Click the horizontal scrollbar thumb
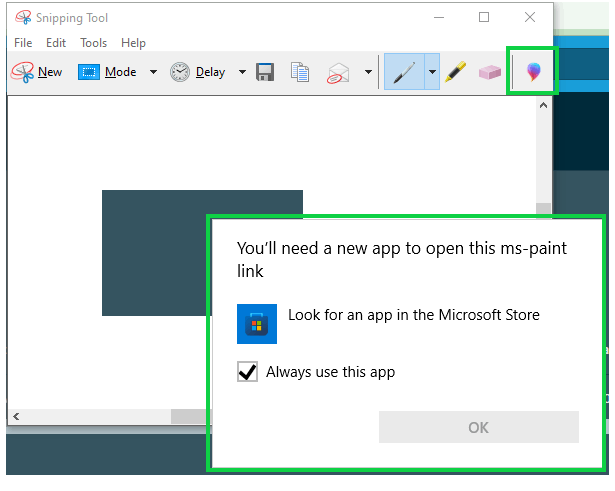The height and width of the screenshot is (491, 615). (189, 416)
